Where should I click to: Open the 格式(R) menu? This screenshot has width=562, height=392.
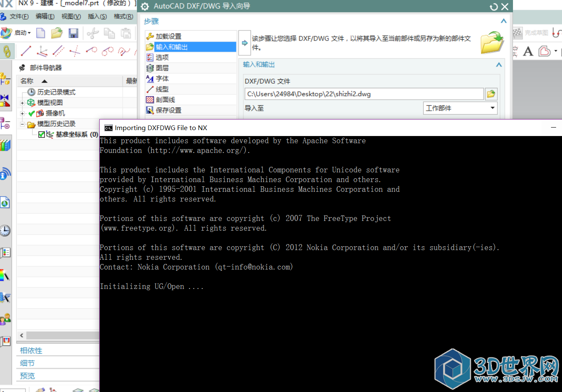coord(123,16)
